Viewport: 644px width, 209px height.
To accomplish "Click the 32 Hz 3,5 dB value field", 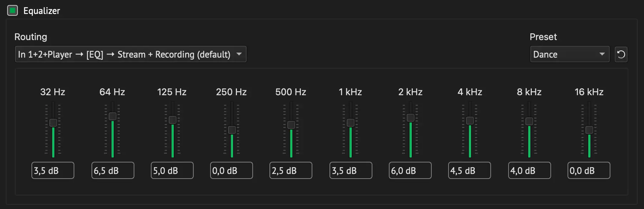I will (53, 170).
